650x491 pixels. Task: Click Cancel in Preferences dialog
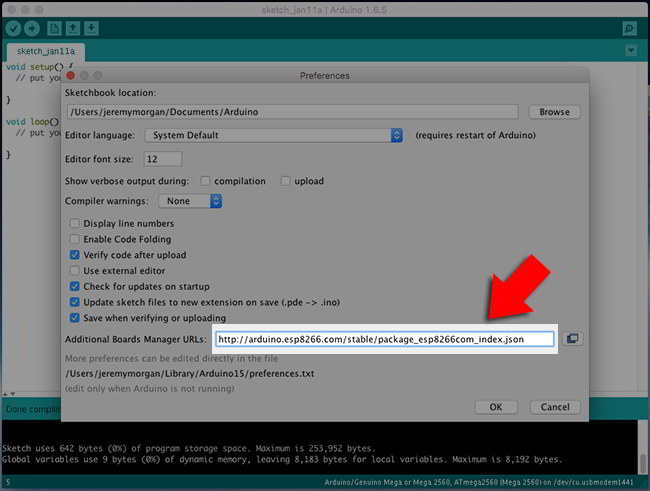pos(555,407)
